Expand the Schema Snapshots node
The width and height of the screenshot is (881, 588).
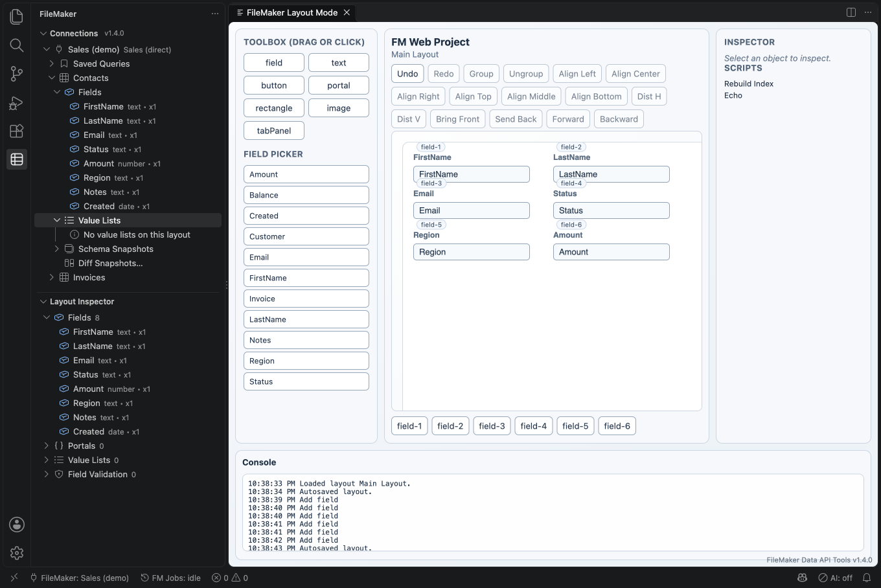57,249
